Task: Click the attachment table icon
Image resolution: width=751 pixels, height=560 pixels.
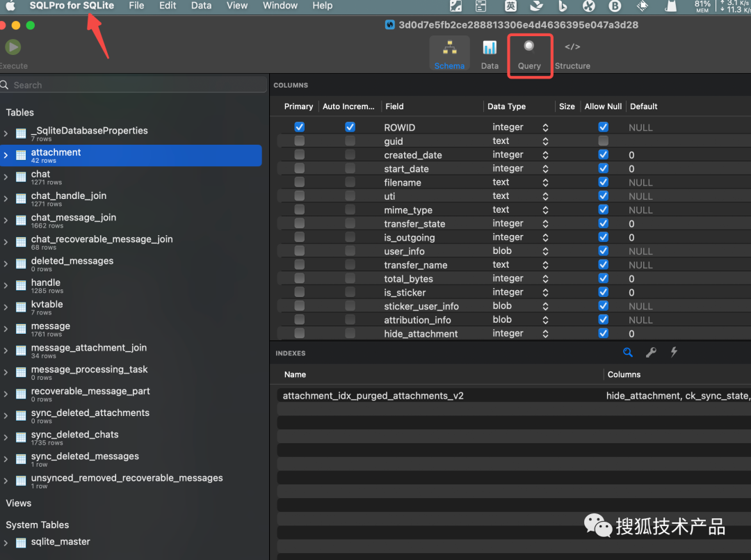Action: coord(21,155)
